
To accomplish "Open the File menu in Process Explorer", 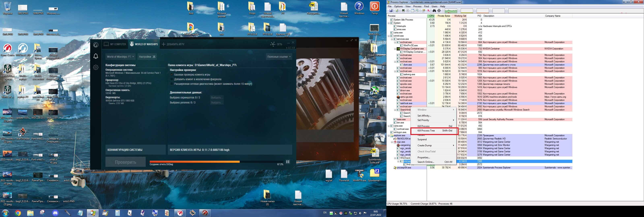I will 389,6.
